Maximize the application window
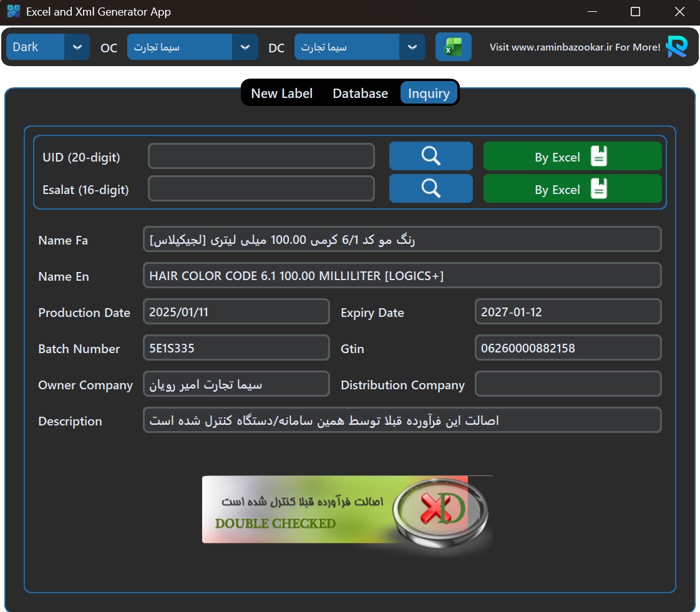Viewport: 700px width, 612px height. click(635, 12)
